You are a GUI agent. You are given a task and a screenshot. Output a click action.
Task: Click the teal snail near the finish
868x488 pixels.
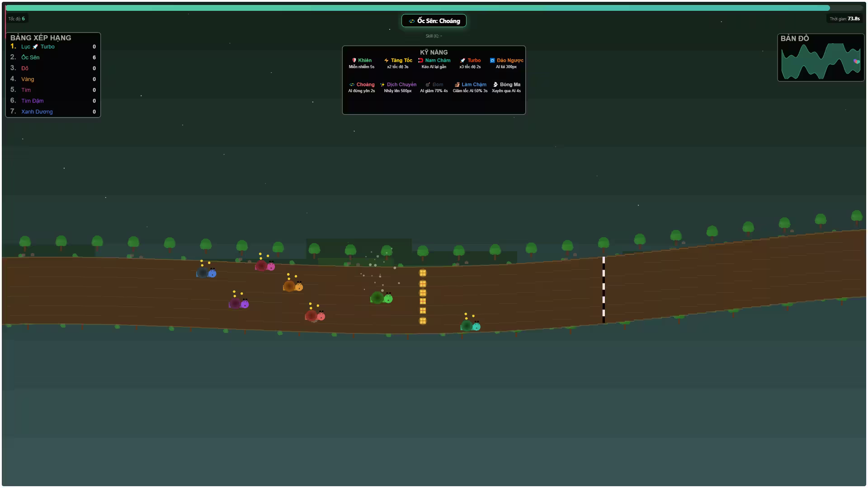[x=470, y=325]
